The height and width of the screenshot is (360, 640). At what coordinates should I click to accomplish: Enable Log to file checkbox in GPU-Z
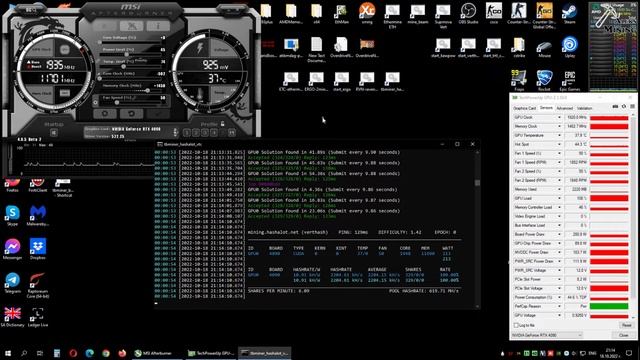click(516, 325)
